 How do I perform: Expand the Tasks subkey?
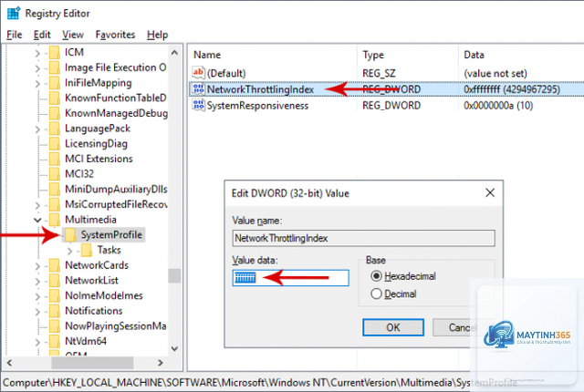69,251
